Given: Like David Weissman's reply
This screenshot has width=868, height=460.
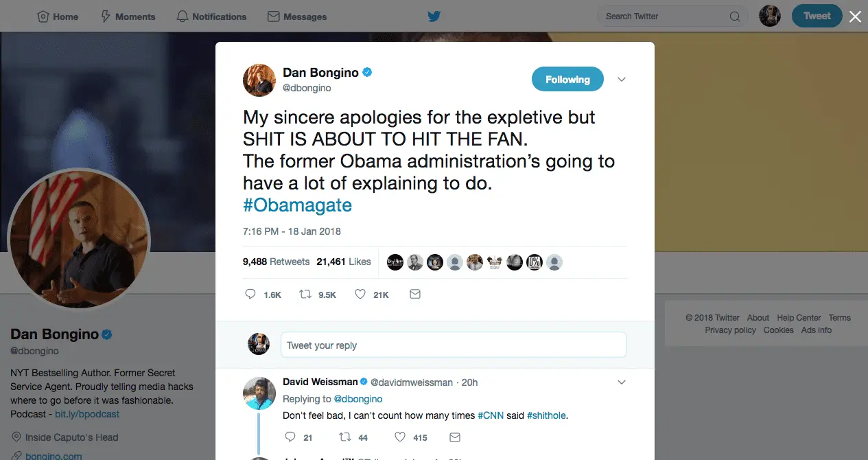Looking at the screenshot, I should pos(400,437).
